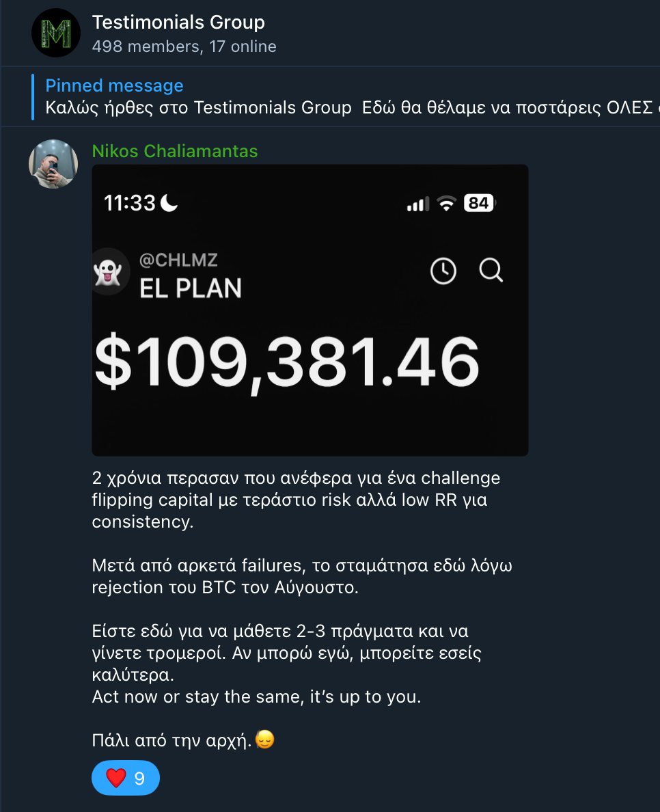Image resolution: width=660 pixels, height=812 pixels.
Task: Click the pensive emoji ending the message
Action: pyautogui.click(x=264, y=740)
